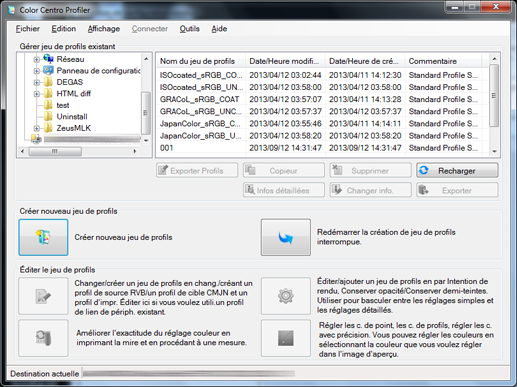Click the change/create profile set edit icon

43,296
